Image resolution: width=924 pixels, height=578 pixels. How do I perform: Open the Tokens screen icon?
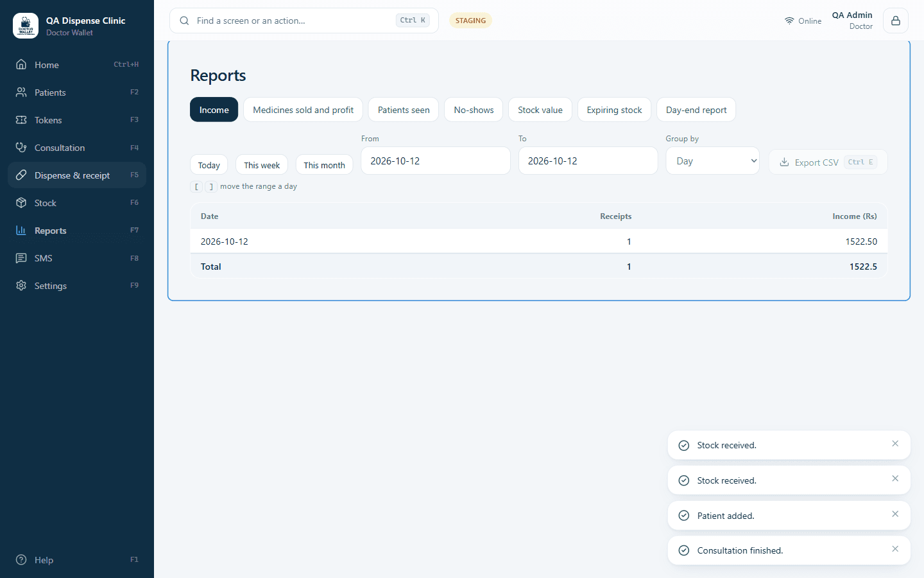[x=21, y=120]
